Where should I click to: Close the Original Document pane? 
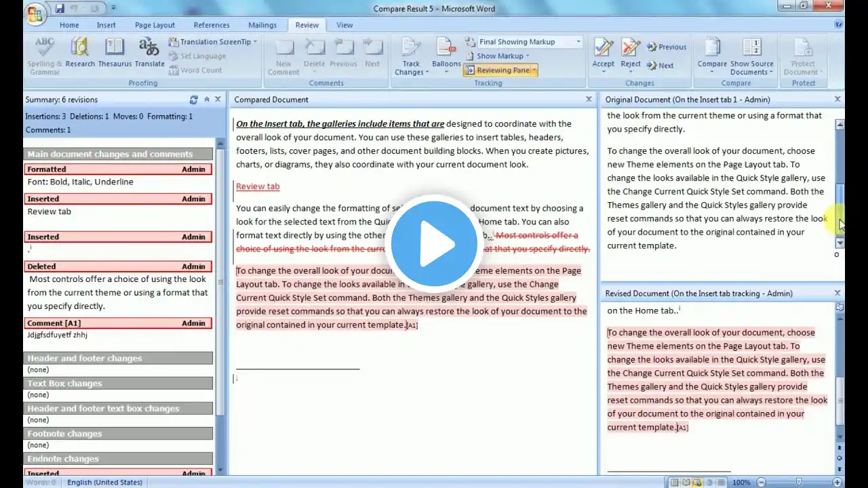tap(837, 99)
